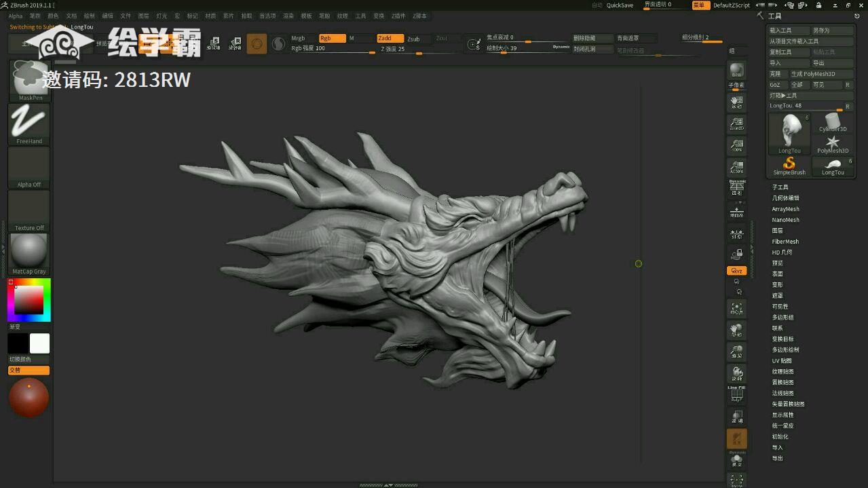Toggle the Rgb paint mode button
This screenshot has height=488, width=868.
[332, 39]
